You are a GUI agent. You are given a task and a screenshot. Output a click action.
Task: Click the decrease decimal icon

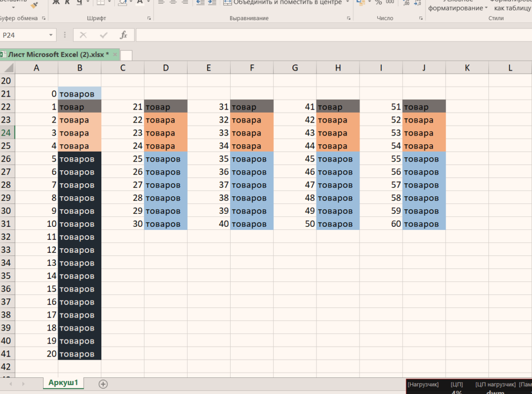418,3
